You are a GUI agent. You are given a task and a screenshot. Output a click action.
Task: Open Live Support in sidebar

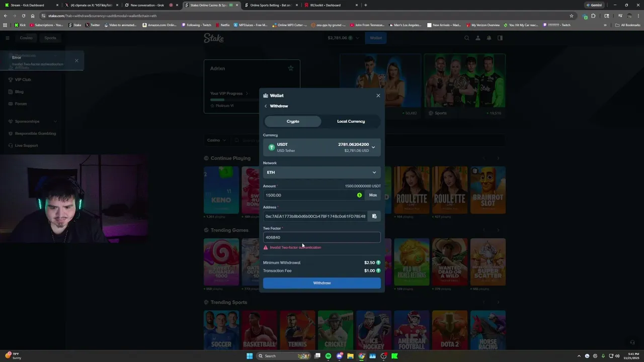point(26,145)
